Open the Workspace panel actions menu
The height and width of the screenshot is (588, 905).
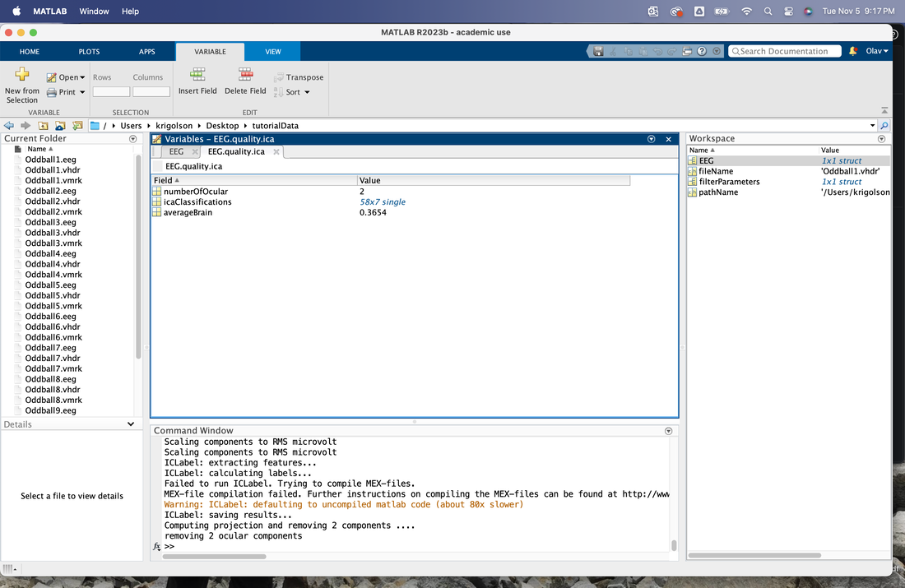[x=881, y=138]
